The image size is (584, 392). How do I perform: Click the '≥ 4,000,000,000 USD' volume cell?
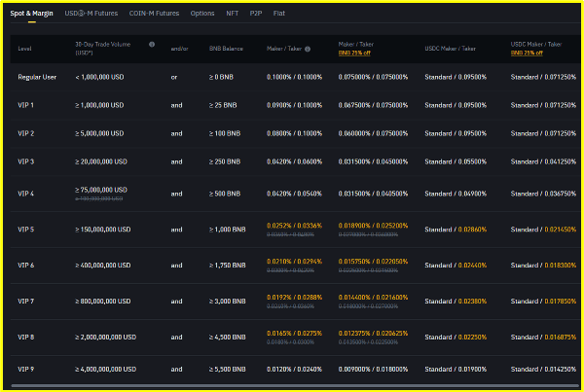tap(106, 370)
